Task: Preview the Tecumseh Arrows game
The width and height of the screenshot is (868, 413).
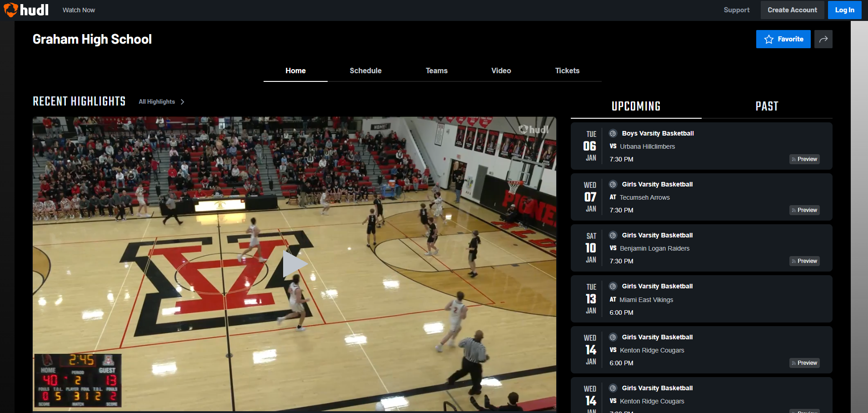Action: [x=804, y=210]
